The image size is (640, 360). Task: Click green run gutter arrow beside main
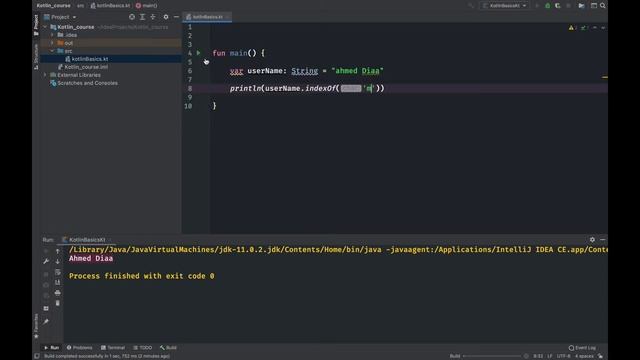point(198,53)
